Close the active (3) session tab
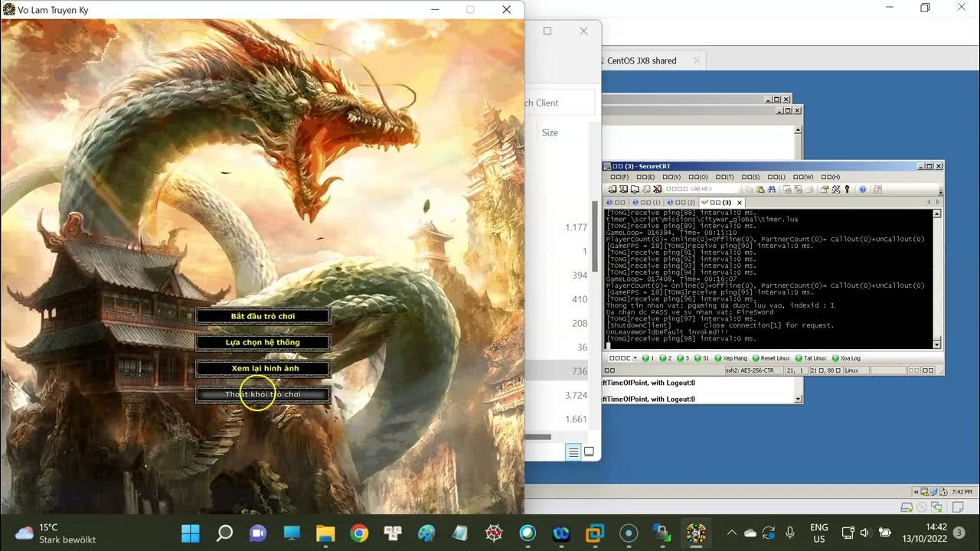980x551 pixels. [740, 203]
